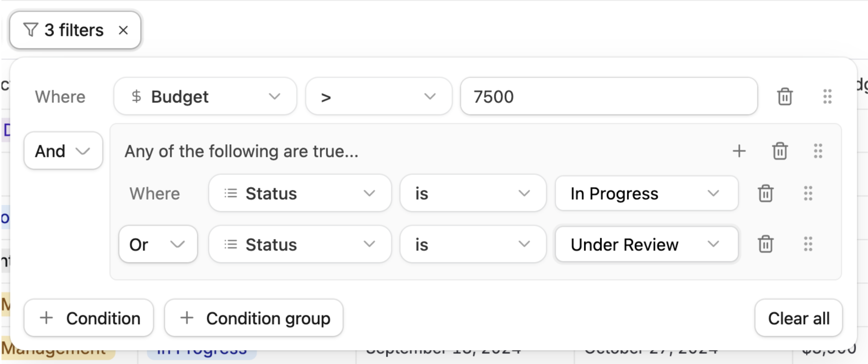
Task: Open the In Progress value dropdown
Action: pyautogui.click(x=646, y=193)
